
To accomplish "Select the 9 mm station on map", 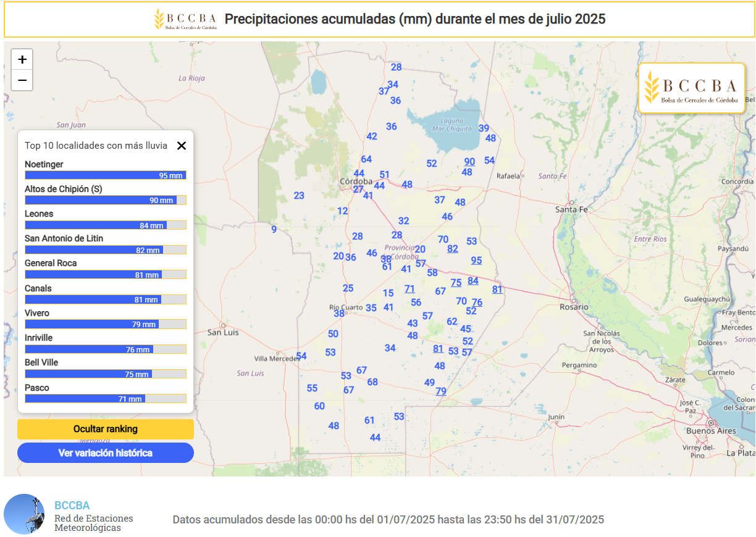I will point(274,230).
